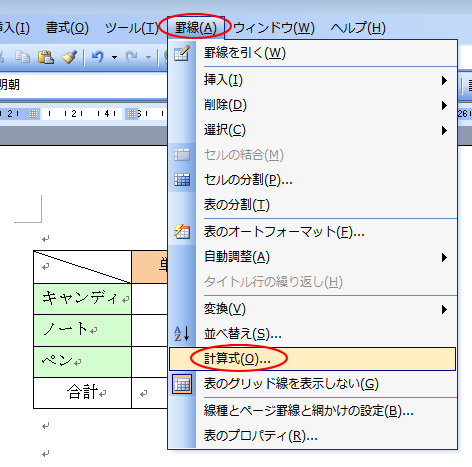The width and height of the screenshot is (472, 467).
Task: Click the ノート table cell
Action: [x=83, y=330]
